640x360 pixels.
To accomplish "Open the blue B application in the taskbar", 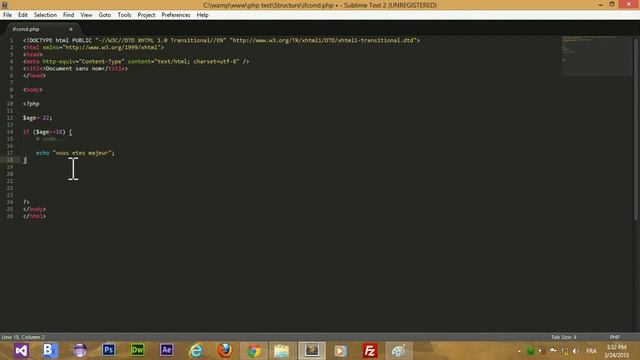I will [x=50, y=351].
